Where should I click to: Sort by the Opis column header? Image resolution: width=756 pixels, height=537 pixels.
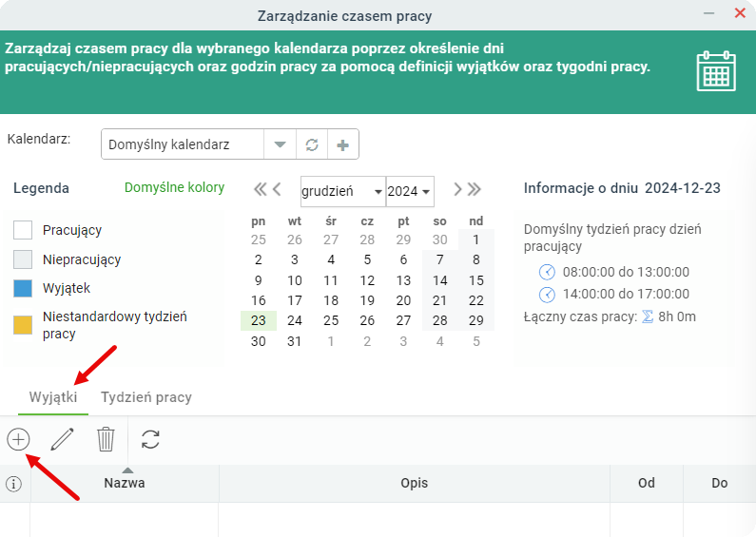pyautogui.click(x=415, y=483)
